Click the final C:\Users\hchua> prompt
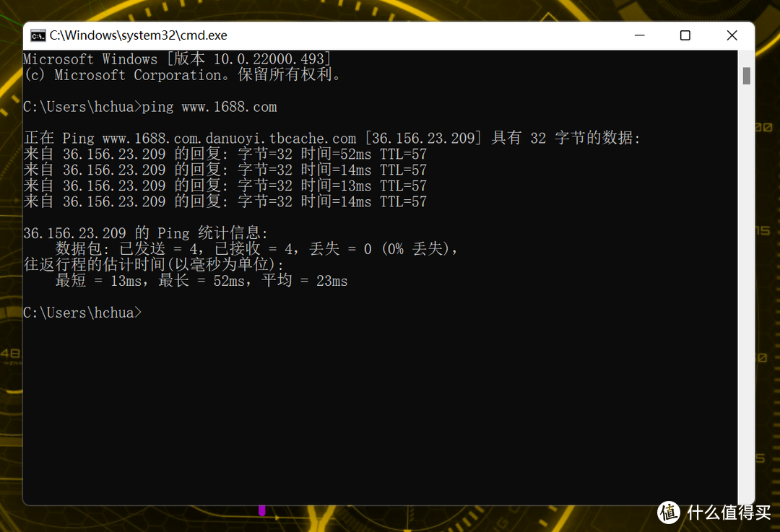The image size is (780, 532). point(82,313)
